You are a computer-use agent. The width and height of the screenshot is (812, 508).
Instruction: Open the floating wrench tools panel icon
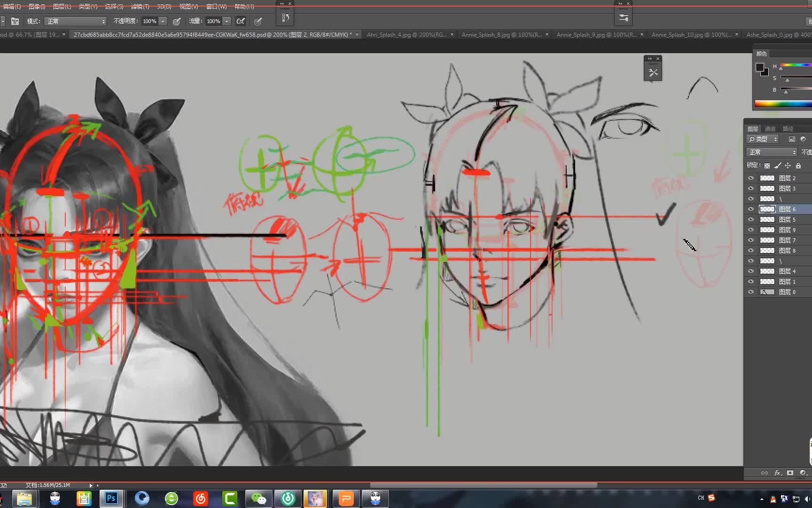click(x=653, y=72)
